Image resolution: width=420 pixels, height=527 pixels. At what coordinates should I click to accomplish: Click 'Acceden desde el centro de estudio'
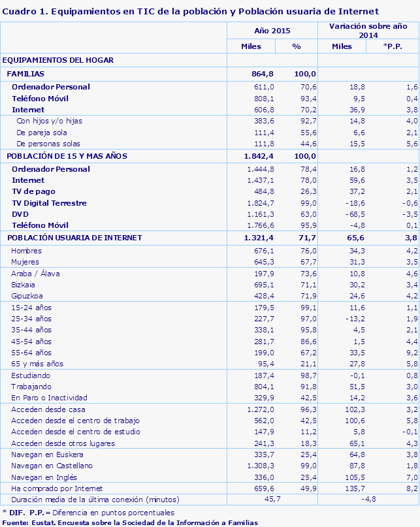coord(76,432)
